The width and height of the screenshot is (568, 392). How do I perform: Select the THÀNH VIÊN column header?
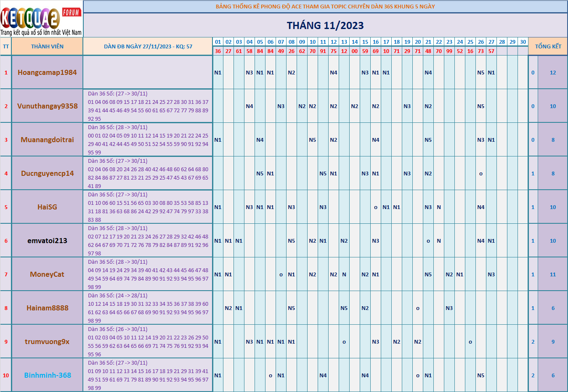tap(47, 47)
